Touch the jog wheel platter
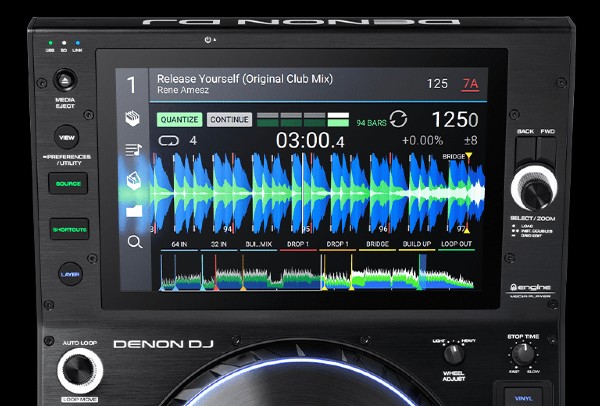 point(301,383)
